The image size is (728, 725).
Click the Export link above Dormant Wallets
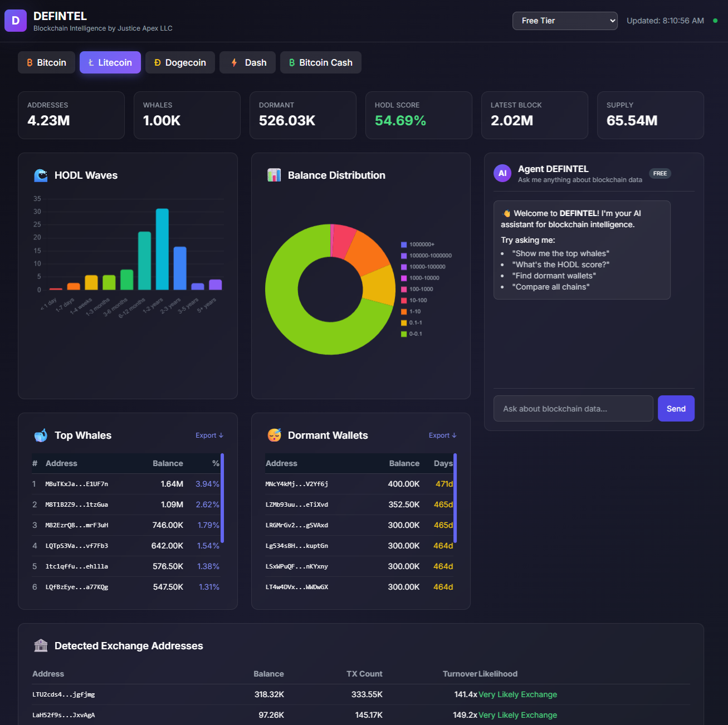(x=442, y=435)
